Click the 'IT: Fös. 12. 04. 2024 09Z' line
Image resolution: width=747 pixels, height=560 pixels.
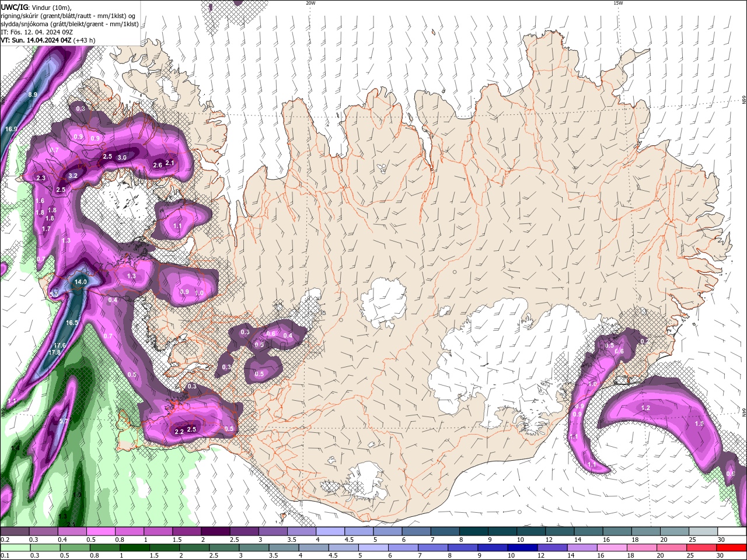click(38, 32)
